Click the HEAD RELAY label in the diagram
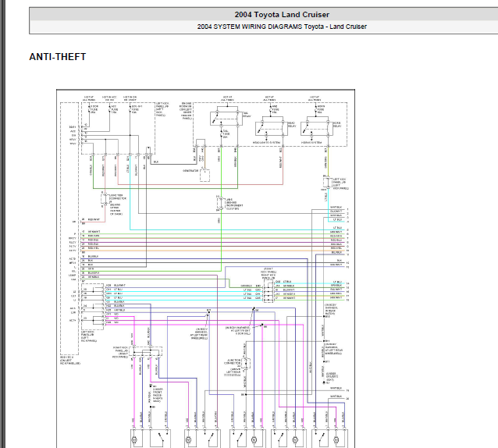The width and height of the screenshot is (498, 448). point(292,124)
